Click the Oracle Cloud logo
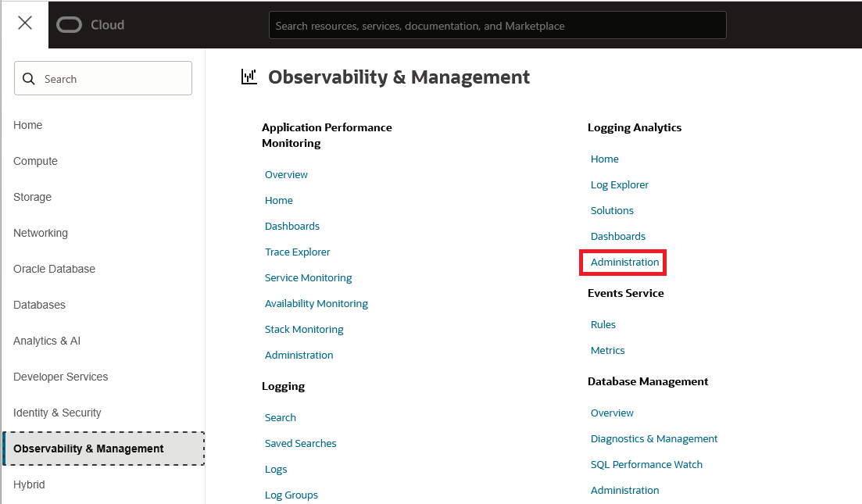The height and width of the screenshot is (504, 862). (x=91, y=25)
